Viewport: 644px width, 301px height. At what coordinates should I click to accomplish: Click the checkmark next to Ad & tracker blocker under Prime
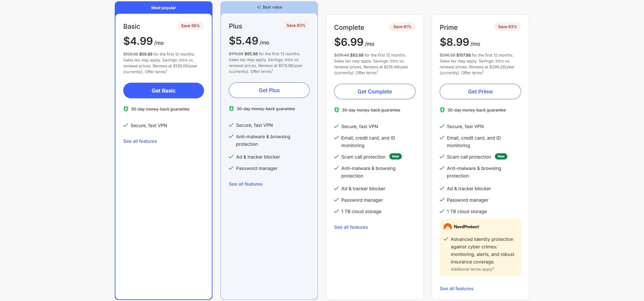[x=442, y=188]
